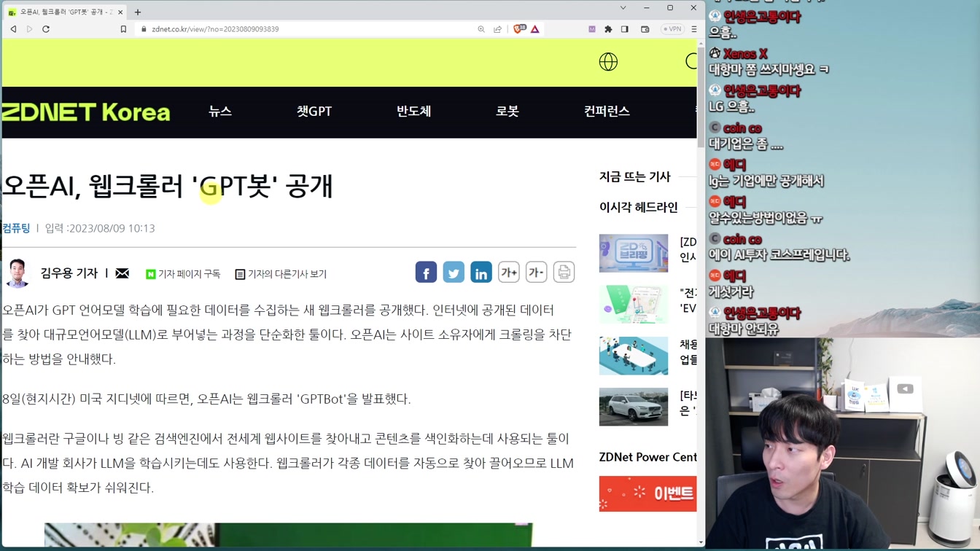Open the ZD브리핑 headline thumbnail
Image resolution: width=980 pixels, height=551 pixels.
[x=634, y=253]
